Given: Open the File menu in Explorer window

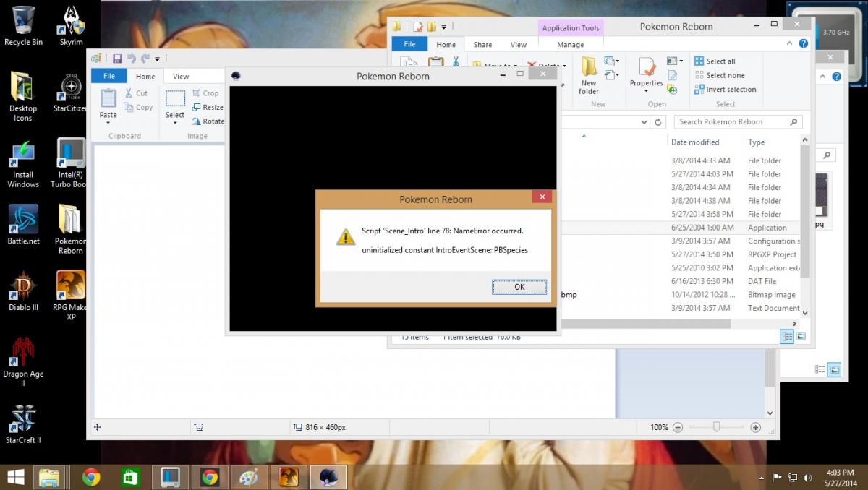Looking at the screenshot, I should 409,44.
